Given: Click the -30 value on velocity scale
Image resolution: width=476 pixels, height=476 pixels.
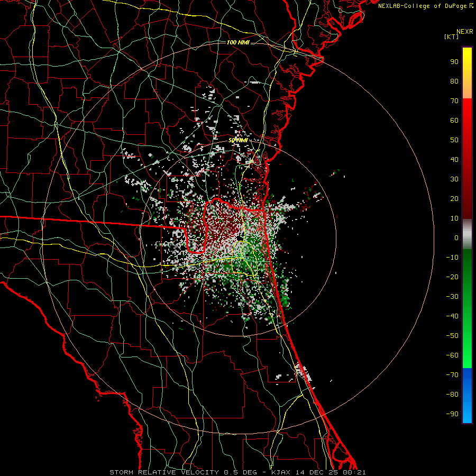Looking at the screenshot, I should pyautogui.click(x=452, y=297).
